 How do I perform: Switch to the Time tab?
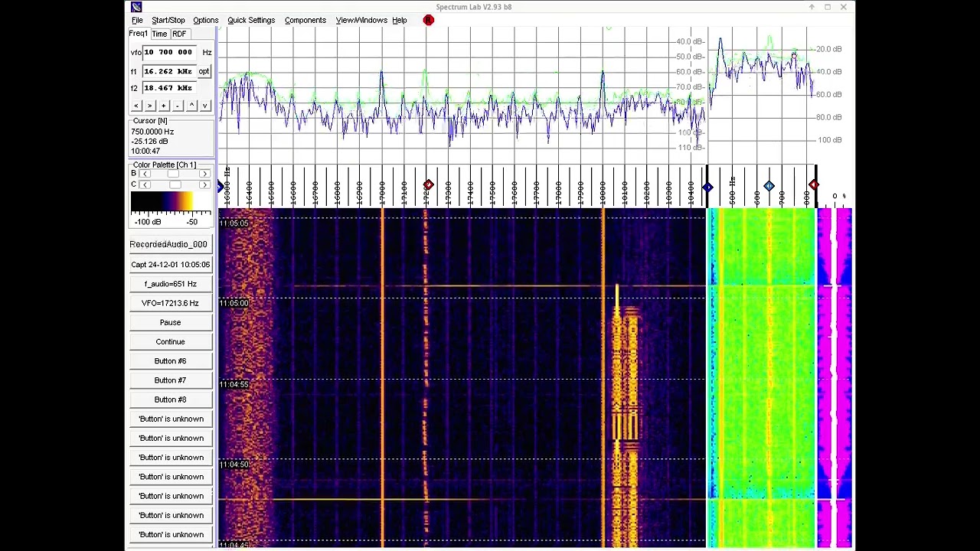pos(159,34)
